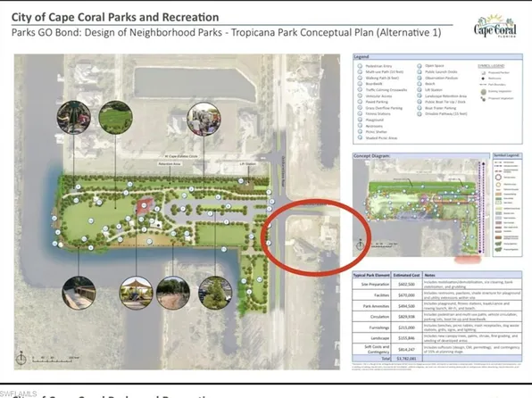
Task: Open the shade sail playground photo thumbnail
Action: pyautogui.click(x=137, y=293)
